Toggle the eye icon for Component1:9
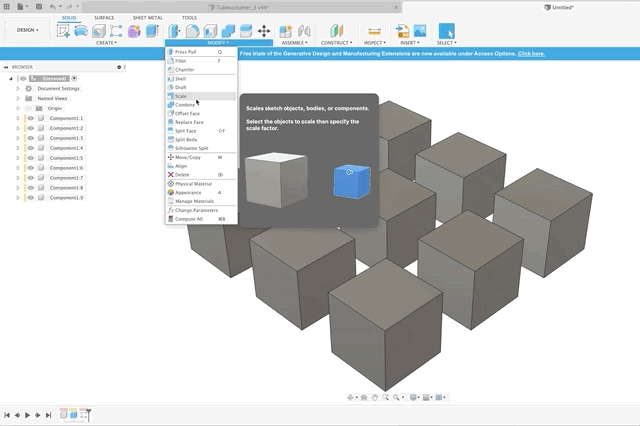This screenshot has width=640, height=426. [x=30, y=198]
